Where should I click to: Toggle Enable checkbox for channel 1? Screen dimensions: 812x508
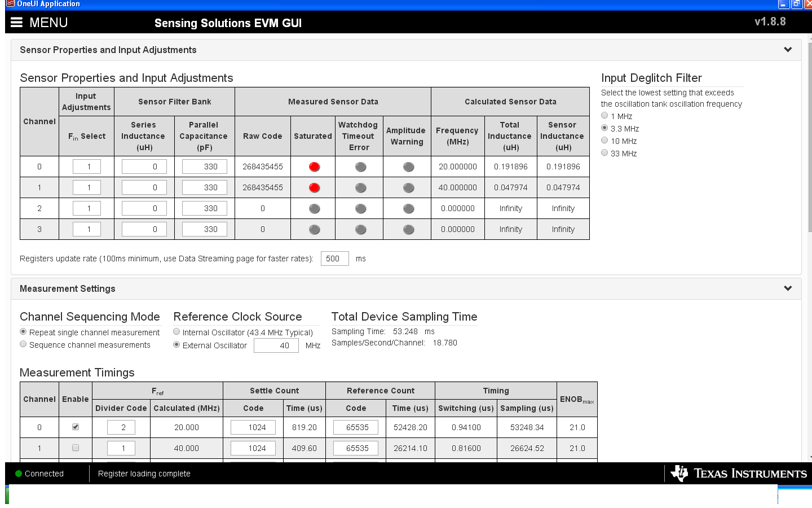[x=76, y=448]
